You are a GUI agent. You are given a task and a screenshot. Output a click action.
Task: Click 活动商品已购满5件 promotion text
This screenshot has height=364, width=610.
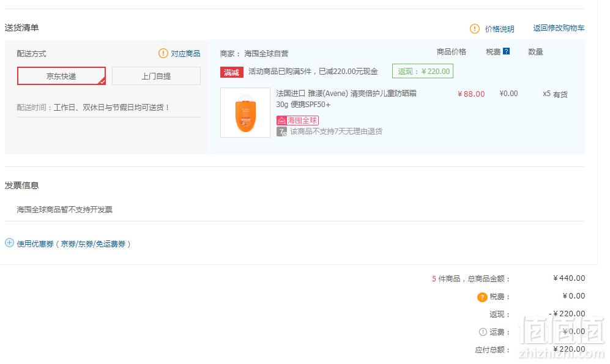pos(313,72)
